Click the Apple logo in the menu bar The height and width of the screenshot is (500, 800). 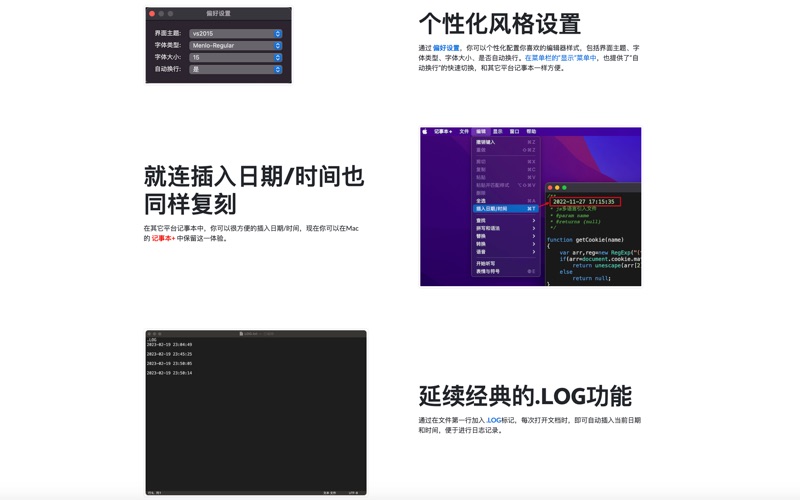(424, 131)
